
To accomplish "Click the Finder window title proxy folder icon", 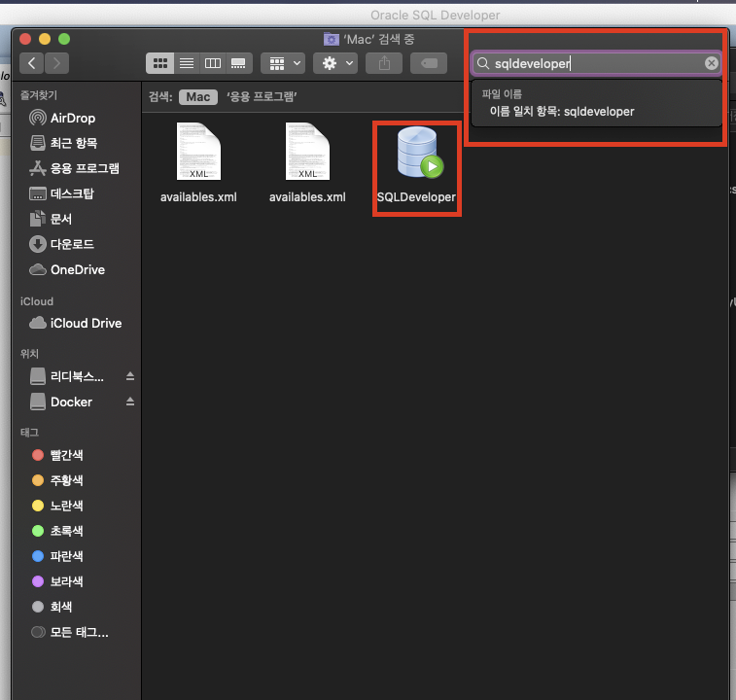I will point(331,40).
